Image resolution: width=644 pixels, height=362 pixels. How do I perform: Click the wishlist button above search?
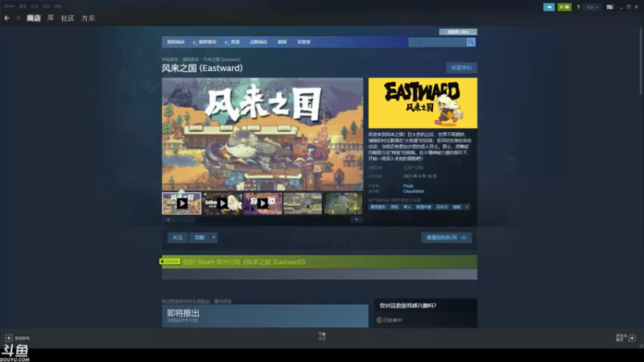(458, 31)
